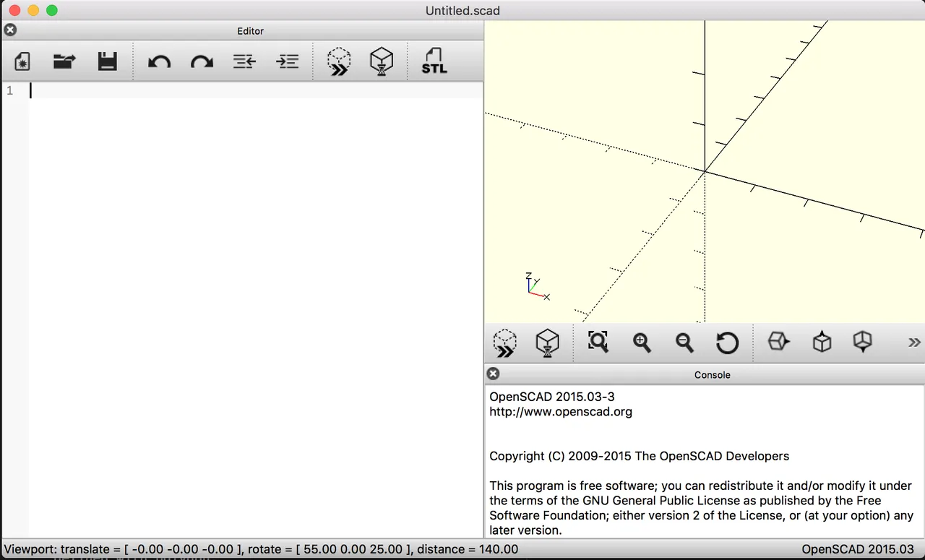Indent the selected code
Screen dimensions: 925x560
click(288, 61)
